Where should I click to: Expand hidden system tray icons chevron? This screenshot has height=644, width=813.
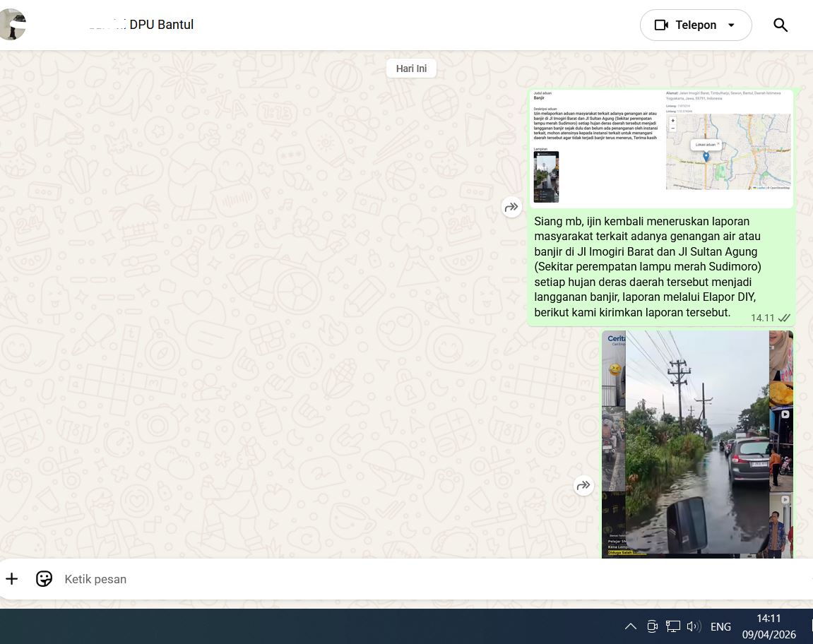pos(631,626)
